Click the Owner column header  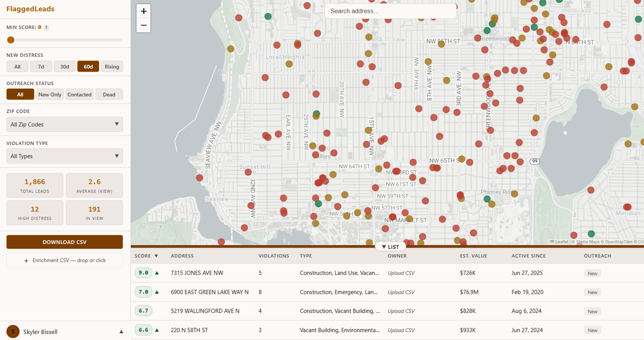tap(397, 256)
